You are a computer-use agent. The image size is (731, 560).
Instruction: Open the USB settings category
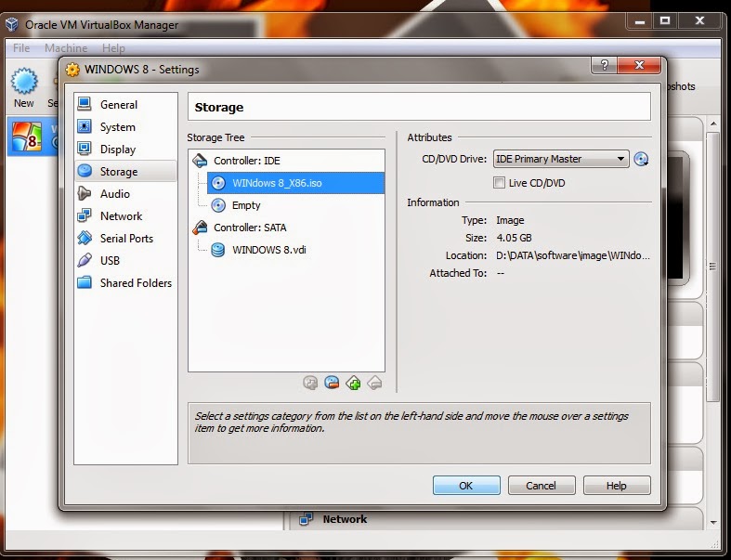click(x=126, y=261)
